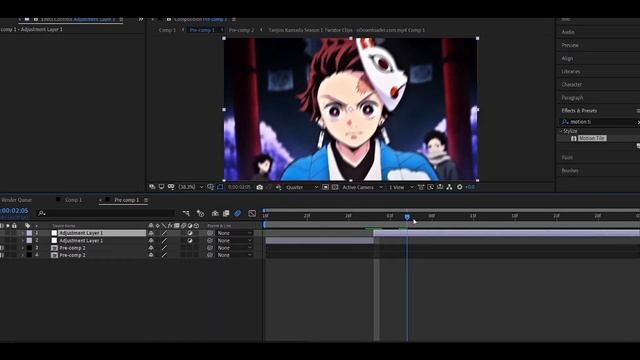Collapse the Stylize effects category
The height and width of the screenshot is (360, 640).
click(561, 131)
